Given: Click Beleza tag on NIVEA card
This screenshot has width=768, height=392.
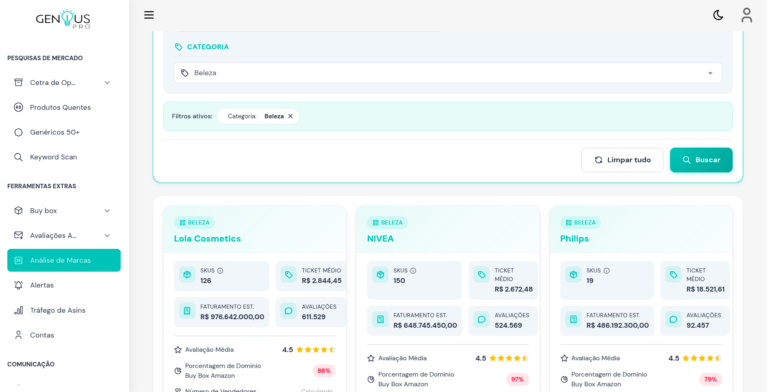Looking at the screenshot, I should [x=387, y=222].
